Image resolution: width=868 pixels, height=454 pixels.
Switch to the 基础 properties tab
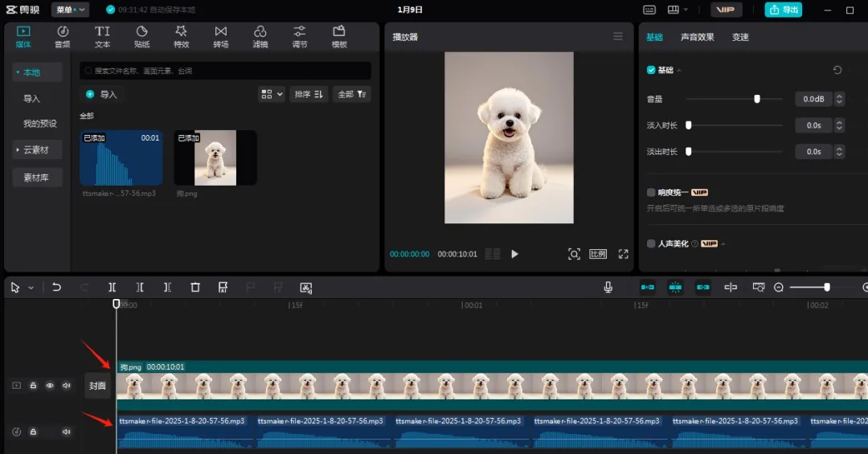pos(654,37)
